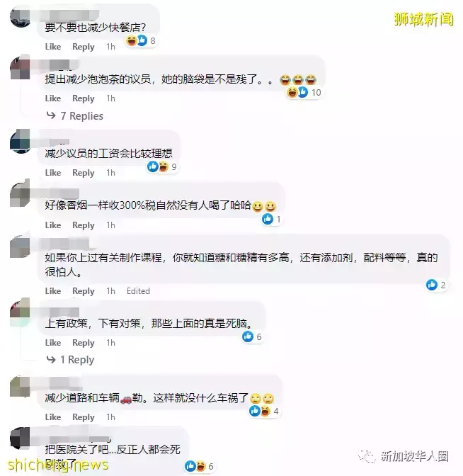Click like and haha icons showing 9
This screenshot has width=463, height=476.
(x=161, y=166)
